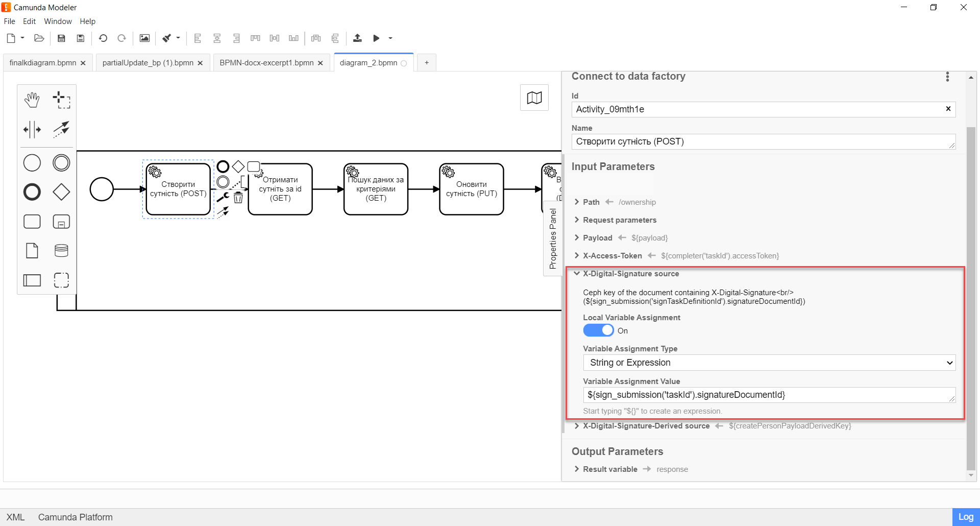Switch to the finalkdiagram.bpmn tab
The height and width of the screenshot is (526, 980).
(43, 63)
